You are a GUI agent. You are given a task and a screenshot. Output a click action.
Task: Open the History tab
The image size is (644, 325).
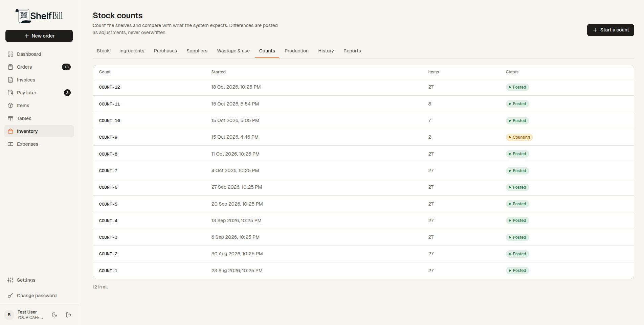click(326, 51)
